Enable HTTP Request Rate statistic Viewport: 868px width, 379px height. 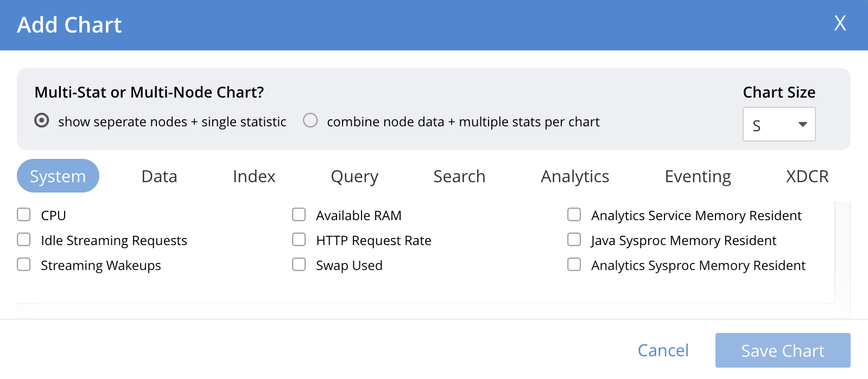click(299, 240)
